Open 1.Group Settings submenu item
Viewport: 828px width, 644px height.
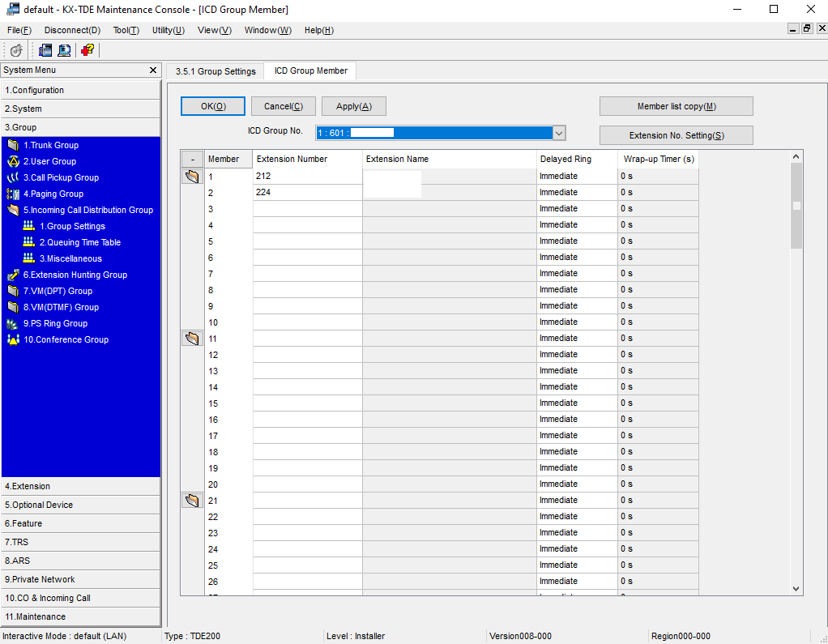pos(72,227)
